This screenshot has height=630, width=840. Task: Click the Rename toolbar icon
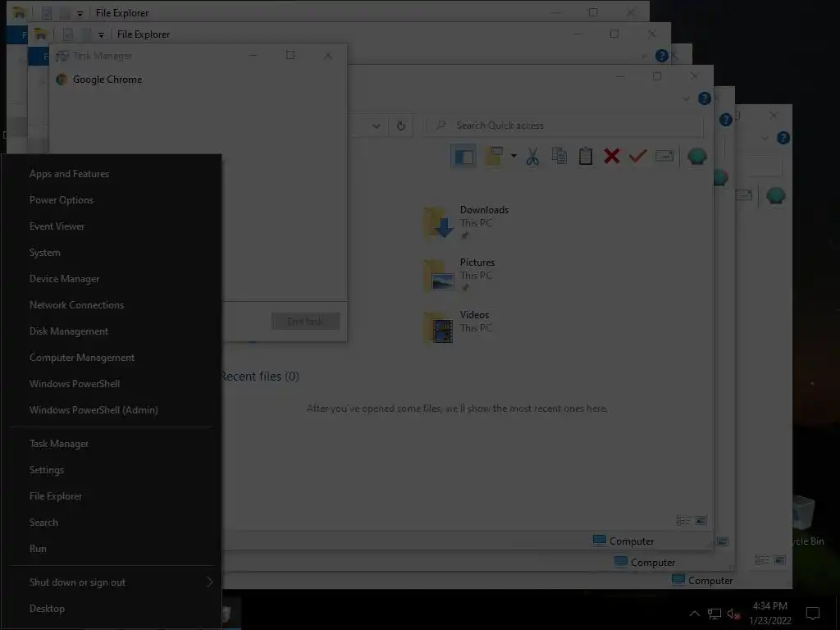(x=664, y=156)
